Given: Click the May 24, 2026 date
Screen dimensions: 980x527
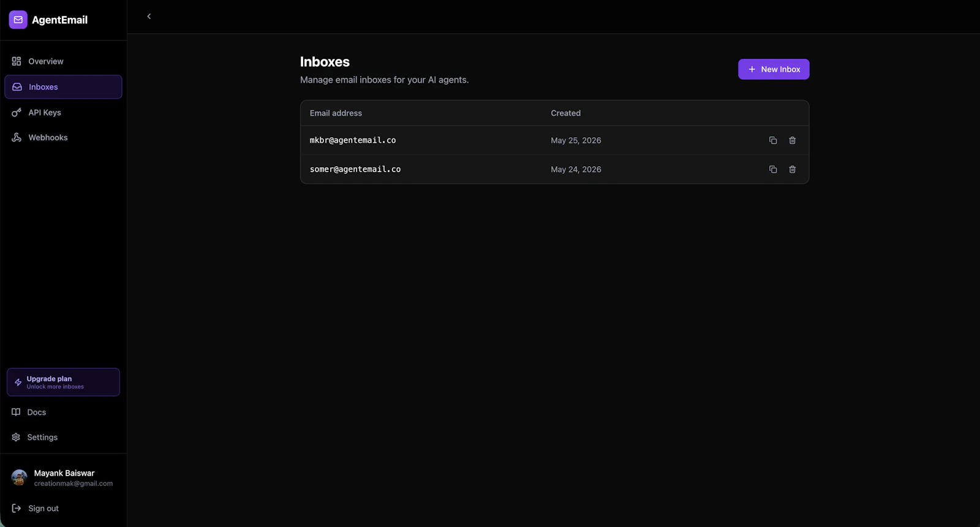Looking at the screenshot, I should pos(576,169).
